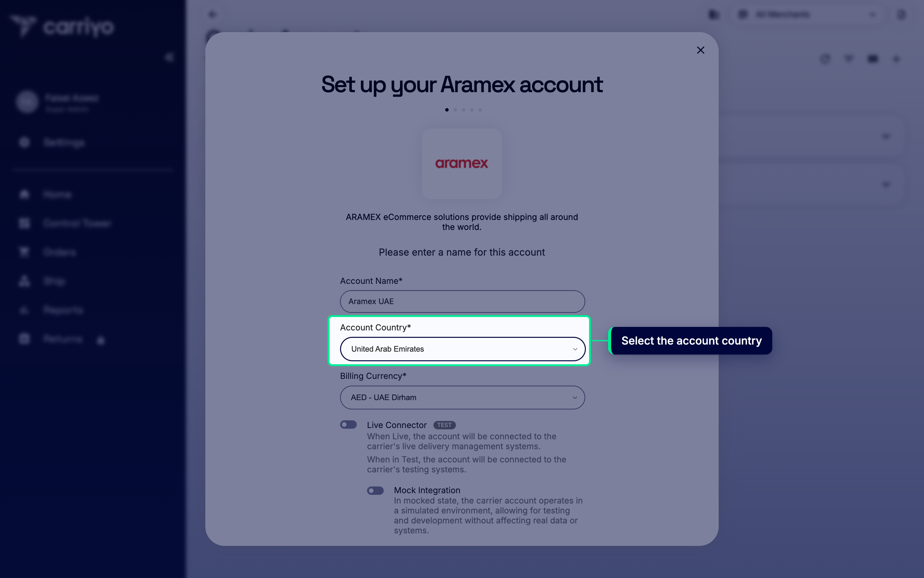Go to Home in the sidebar

tap(57, 195)
